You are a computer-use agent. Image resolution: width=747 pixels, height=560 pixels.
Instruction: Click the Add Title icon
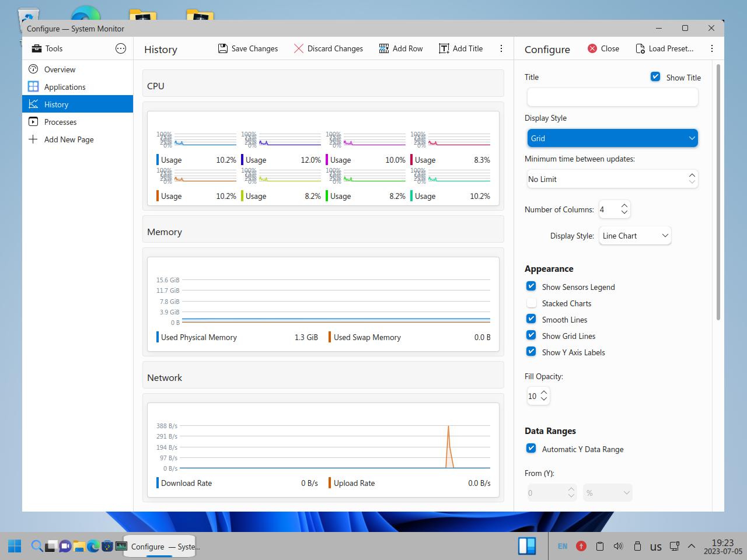point(444,48)
